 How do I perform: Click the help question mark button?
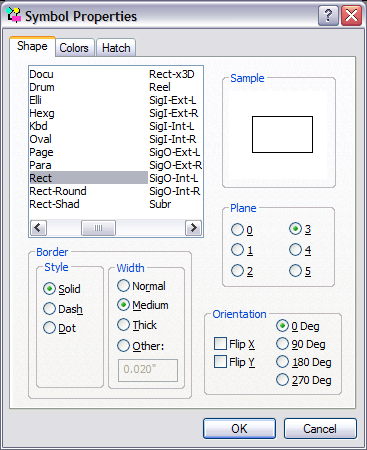point(328,16)
